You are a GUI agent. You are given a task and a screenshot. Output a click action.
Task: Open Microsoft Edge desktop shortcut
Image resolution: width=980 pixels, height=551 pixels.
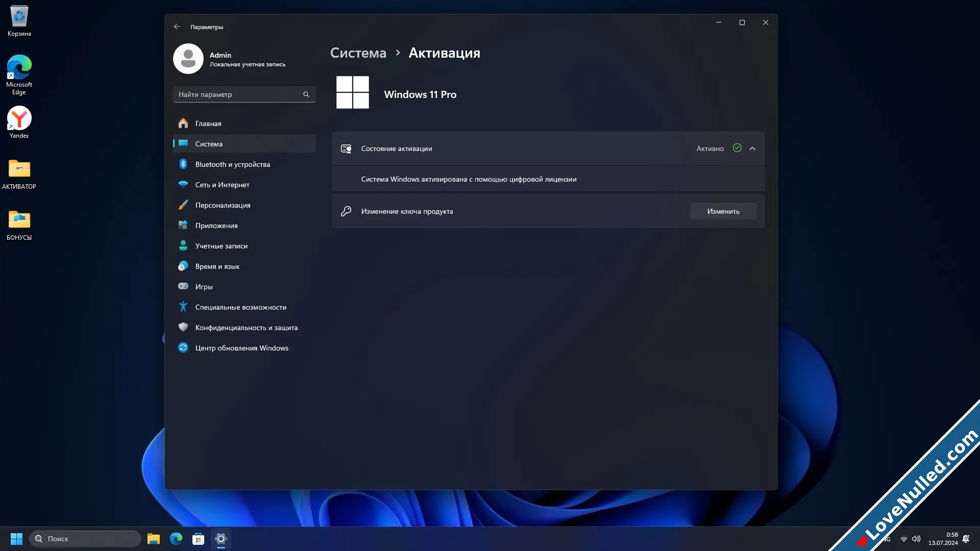pos(19,75)
